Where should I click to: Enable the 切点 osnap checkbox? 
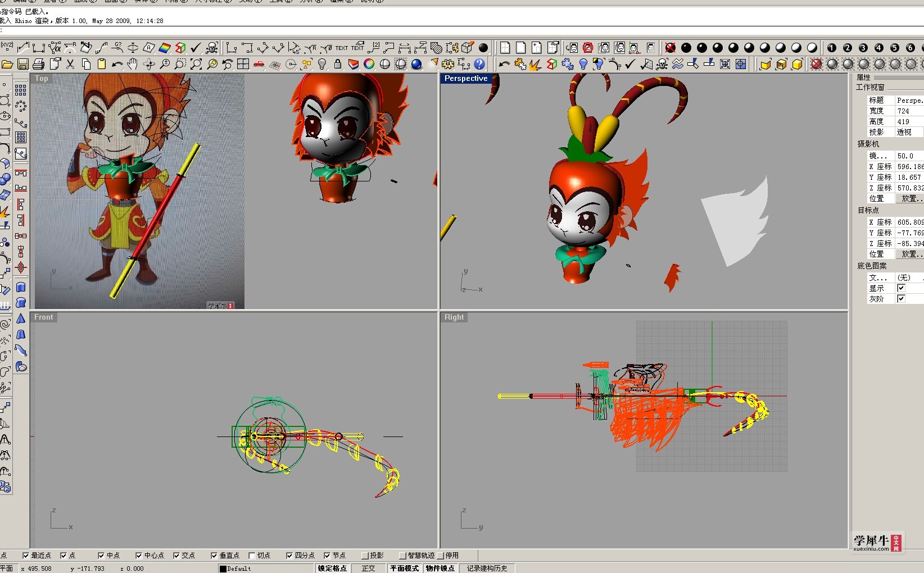252,556
